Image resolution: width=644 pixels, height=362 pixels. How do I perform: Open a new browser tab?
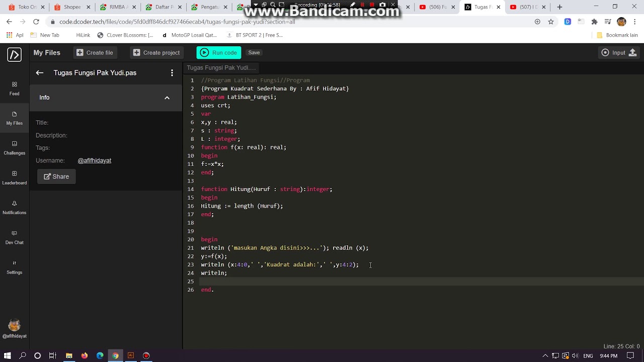coord(559,7)
